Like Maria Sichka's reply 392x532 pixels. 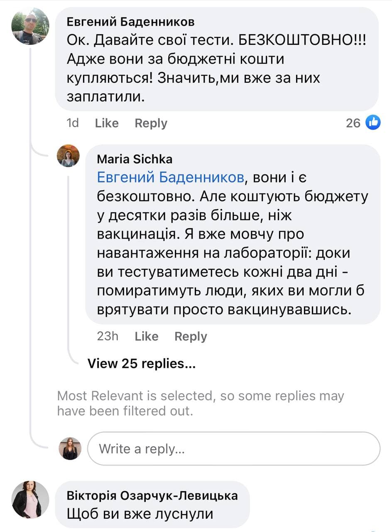pyautogui.click(x=146, y=336)
